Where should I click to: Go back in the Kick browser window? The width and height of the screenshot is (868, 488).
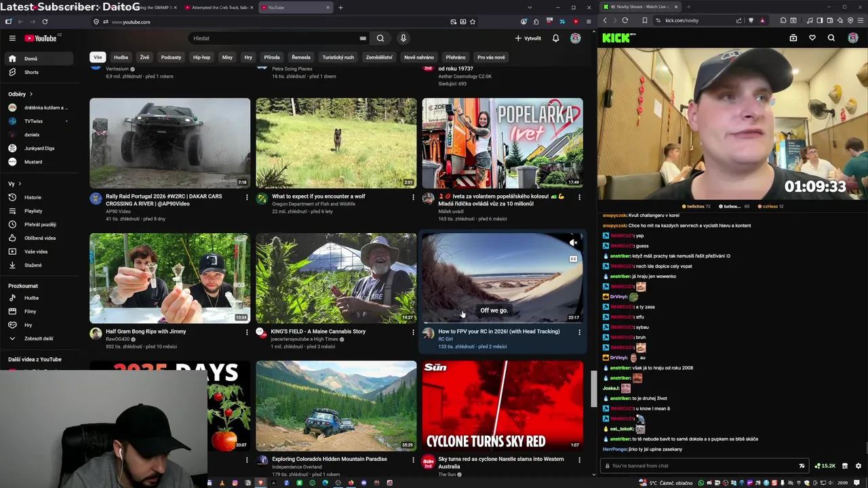click(604, 20)
